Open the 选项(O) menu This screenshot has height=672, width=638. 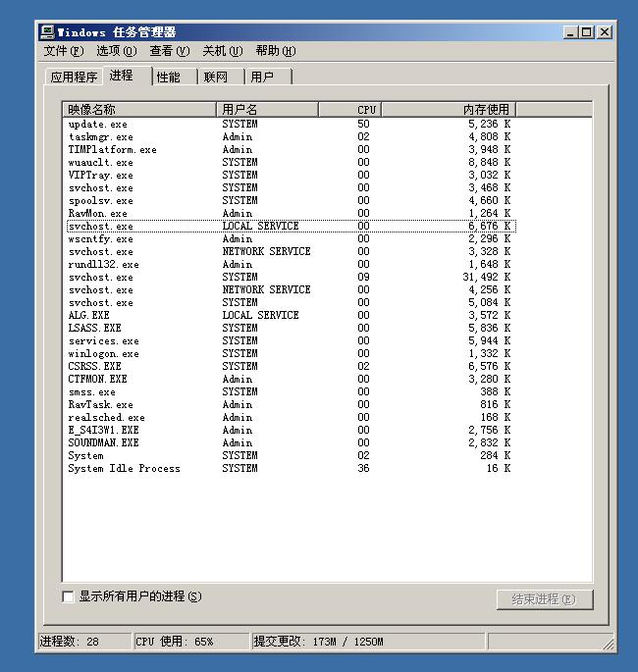(x=116, y=51)
